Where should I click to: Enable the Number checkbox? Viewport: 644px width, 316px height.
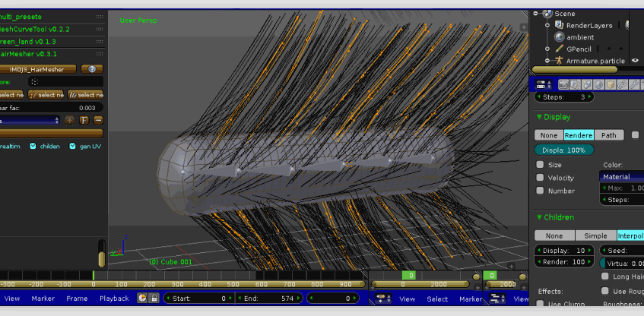(x=540, y=191)
